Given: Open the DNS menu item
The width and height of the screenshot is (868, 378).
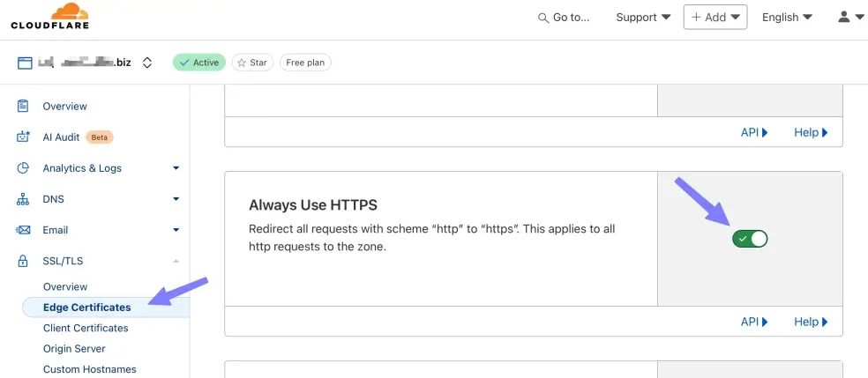Looking at the screenshot, I should (54, 199).
